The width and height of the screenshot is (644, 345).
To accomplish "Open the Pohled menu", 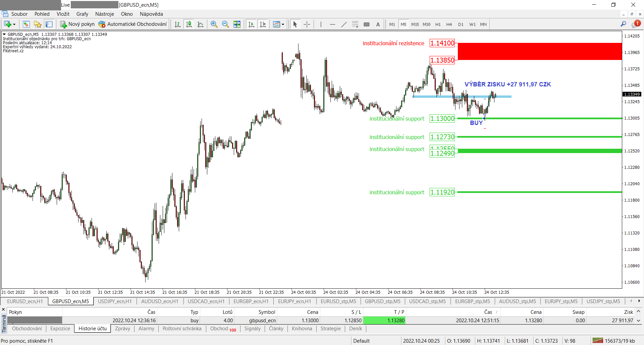I will point(42,14).
